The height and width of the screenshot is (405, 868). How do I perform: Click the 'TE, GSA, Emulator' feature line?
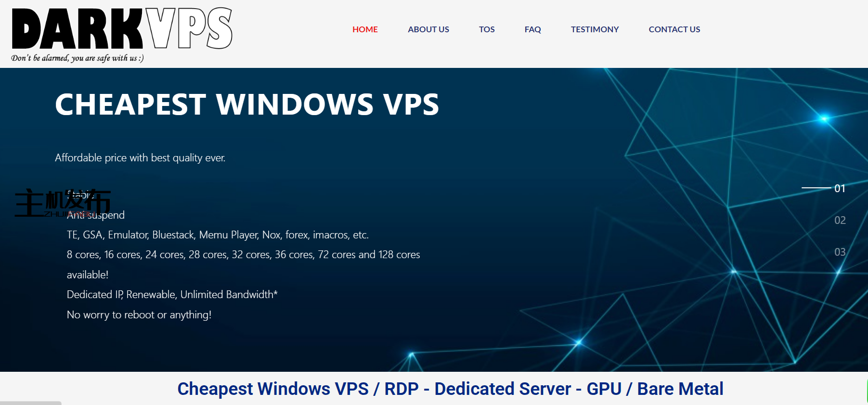point(218,235)
